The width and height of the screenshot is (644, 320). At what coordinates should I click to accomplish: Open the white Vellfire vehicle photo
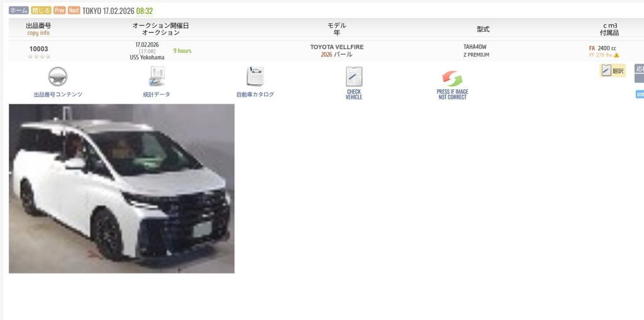[121, 189]
